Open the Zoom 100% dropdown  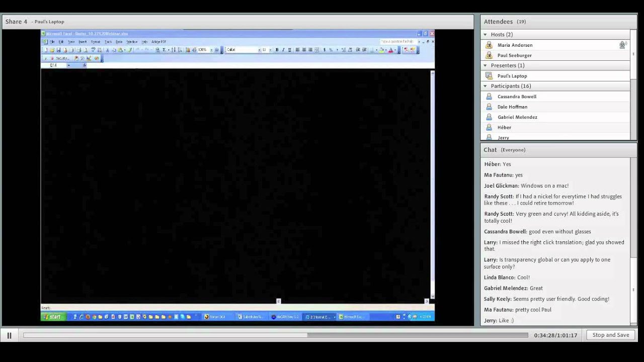click(211, 50)
